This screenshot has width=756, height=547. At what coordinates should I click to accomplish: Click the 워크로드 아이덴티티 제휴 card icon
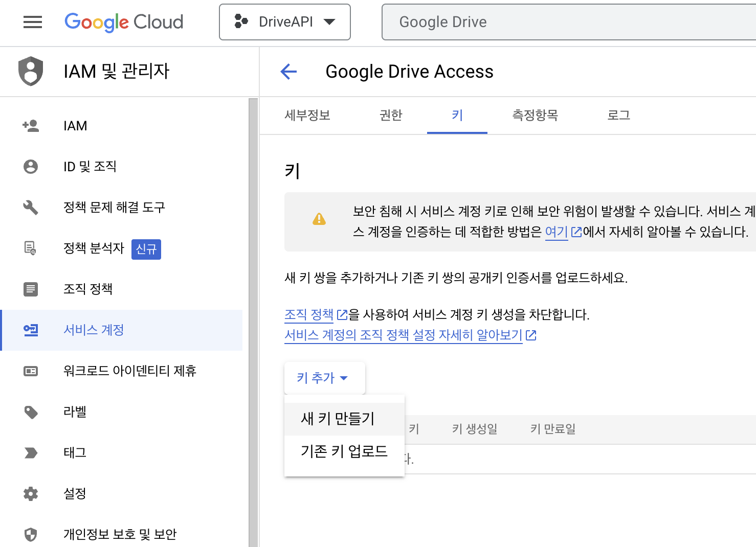click(31, 371)
